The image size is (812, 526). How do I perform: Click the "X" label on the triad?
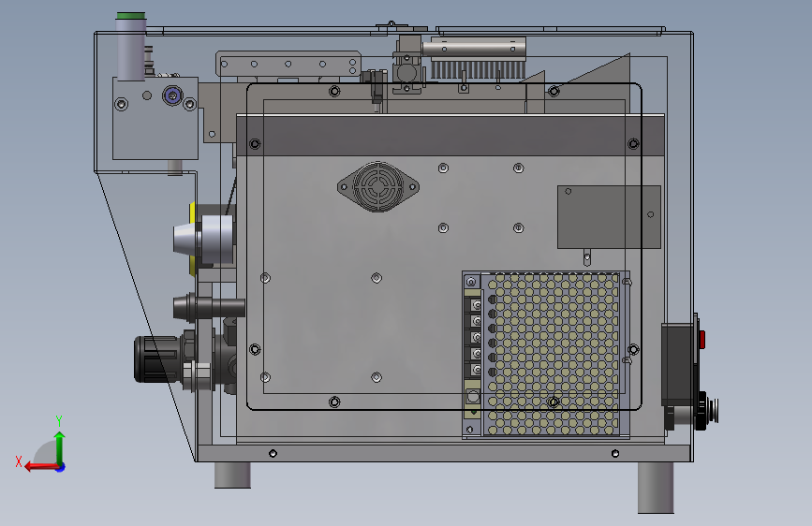point(19,461)
